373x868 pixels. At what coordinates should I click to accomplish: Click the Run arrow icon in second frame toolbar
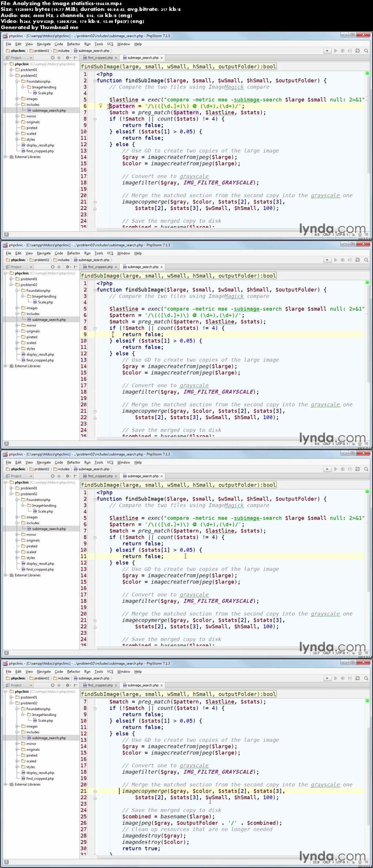335,260
